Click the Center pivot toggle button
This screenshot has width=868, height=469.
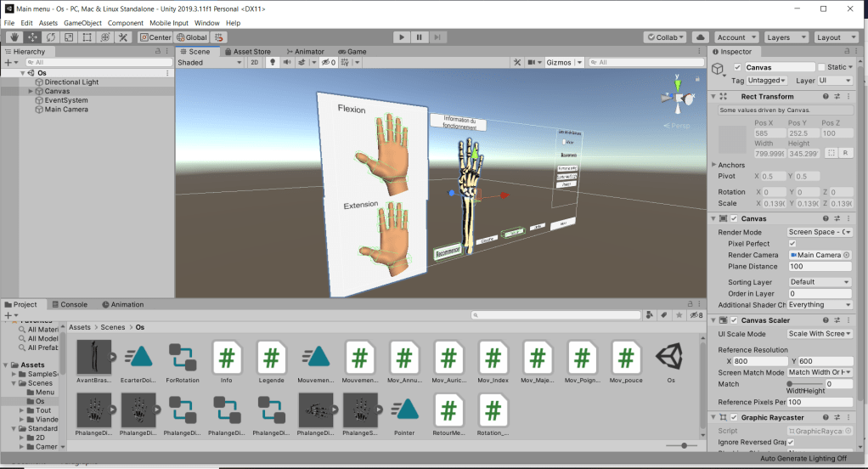point(155,37)
